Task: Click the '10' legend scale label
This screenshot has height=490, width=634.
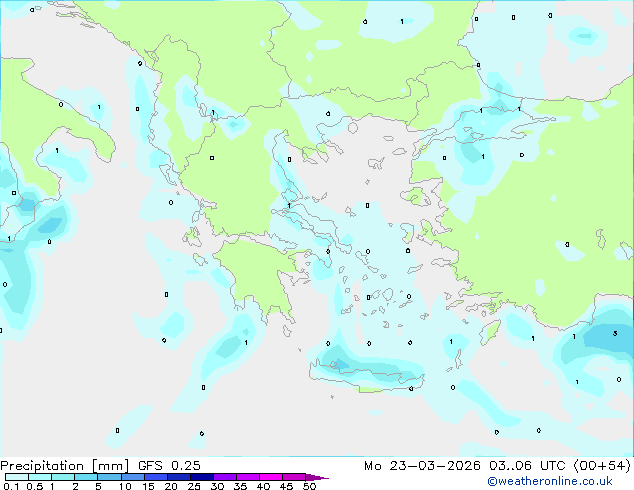Action: pos(125,486)
